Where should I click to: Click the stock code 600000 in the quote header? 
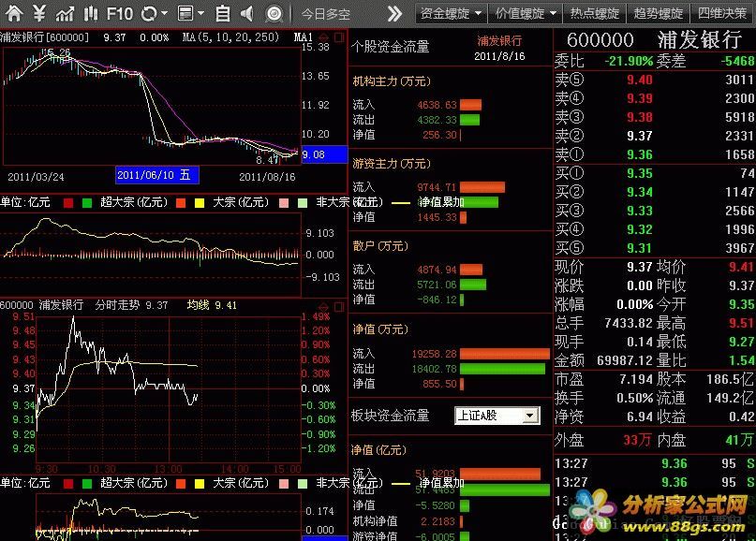(x=600, y=40)
